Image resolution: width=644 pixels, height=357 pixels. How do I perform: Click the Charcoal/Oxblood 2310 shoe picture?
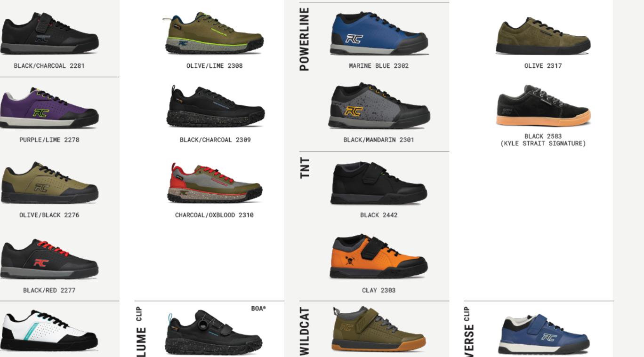click(215, 182)
